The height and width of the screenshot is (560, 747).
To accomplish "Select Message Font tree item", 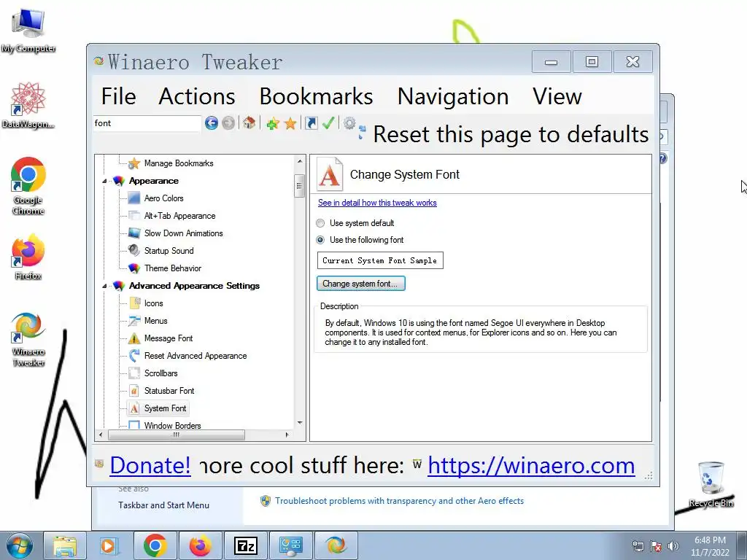I will click(169, 338).
